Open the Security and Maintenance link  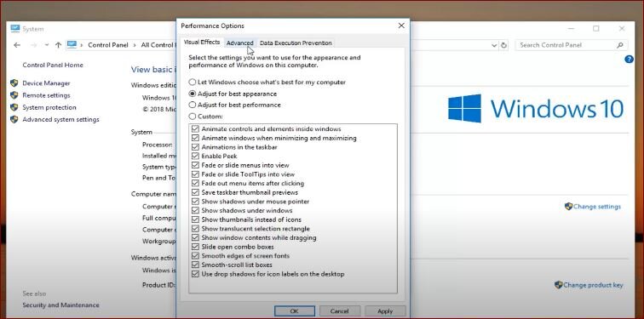pos(60,305)
